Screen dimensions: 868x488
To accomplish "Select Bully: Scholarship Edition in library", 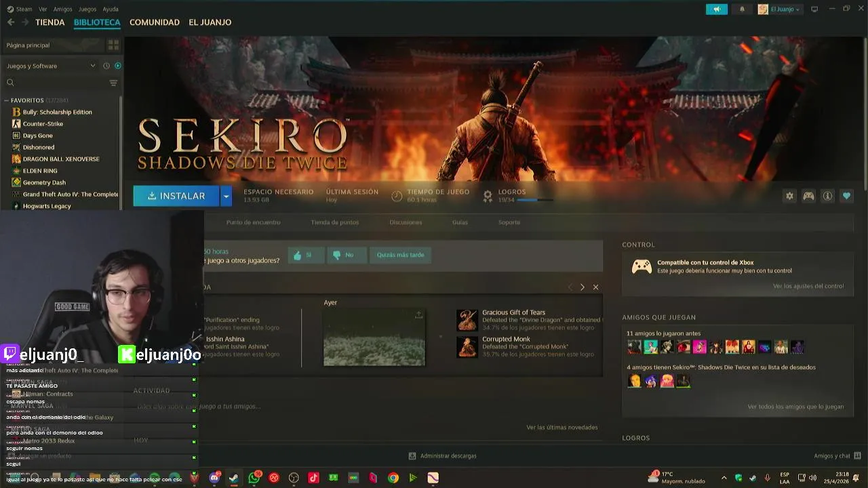I will pyautogui.click(x=58, y=112).
